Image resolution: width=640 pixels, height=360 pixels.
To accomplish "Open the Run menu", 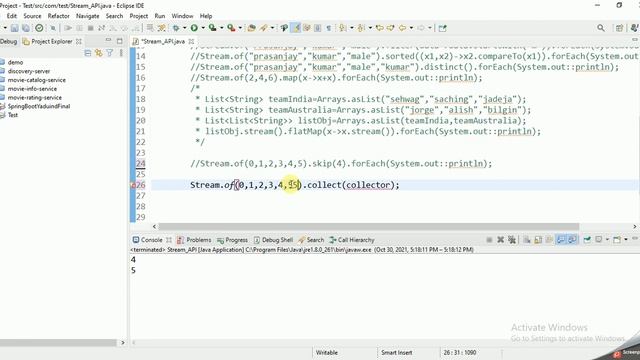I will (x=160, y=16).
